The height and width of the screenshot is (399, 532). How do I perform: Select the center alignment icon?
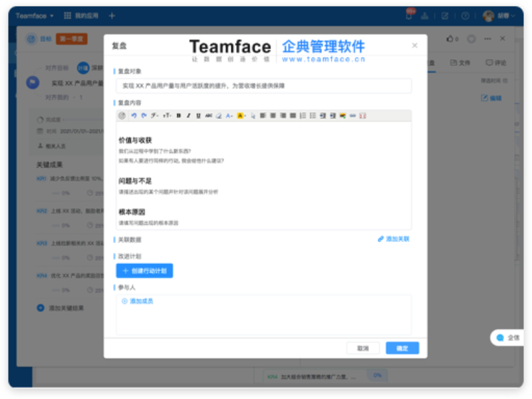pyautogui.click(x=273, y=115)
